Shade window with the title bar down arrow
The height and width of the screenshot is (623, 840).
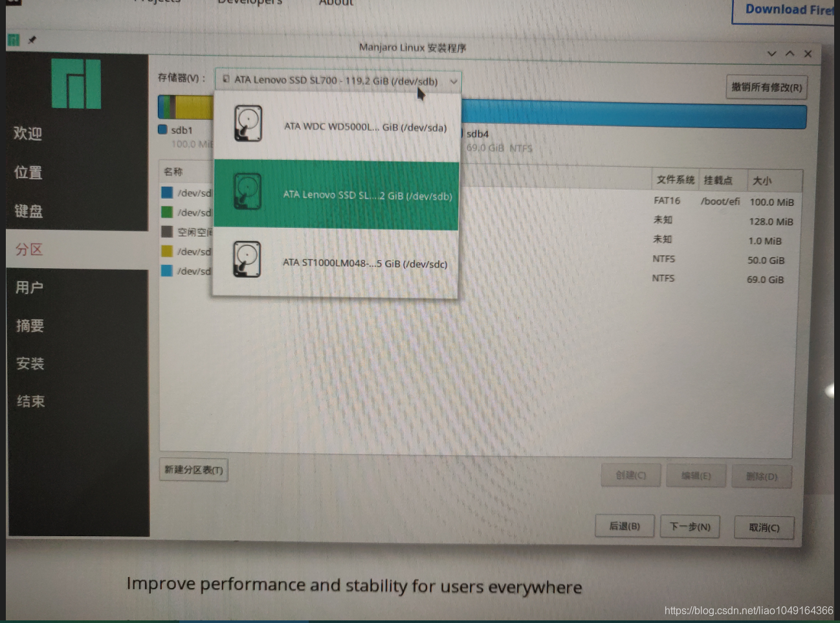(771, 54)
